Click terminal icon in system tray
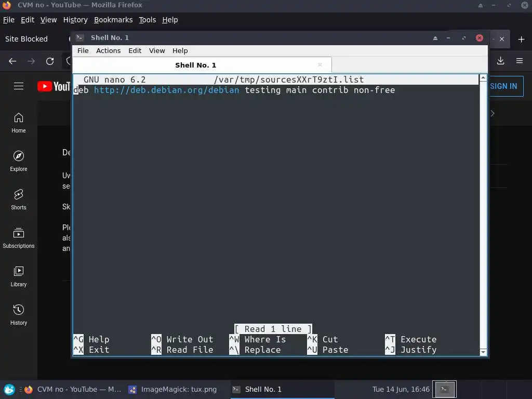The width and height of the screenshot is (532, 399). coord(445,389)
